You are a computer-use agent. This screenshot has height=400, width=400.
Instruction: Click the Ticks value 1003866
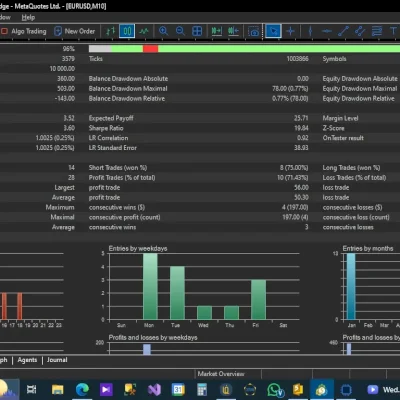(x=297, y=59)
